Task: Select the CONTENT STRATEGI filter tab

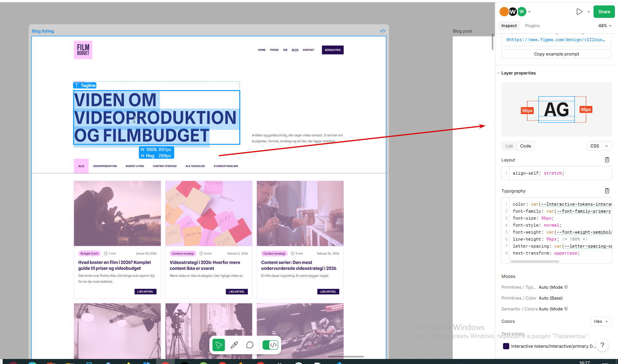Action: coord(165,166)
